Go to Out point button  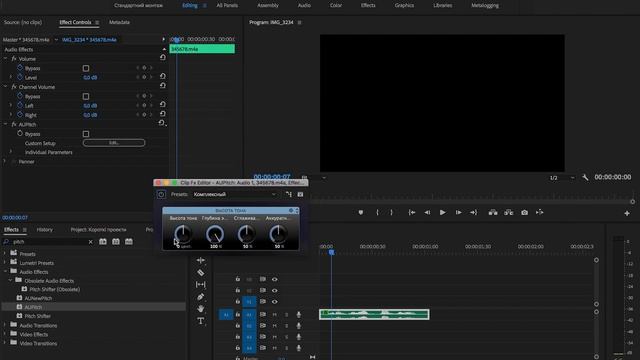tap(473, 212)
